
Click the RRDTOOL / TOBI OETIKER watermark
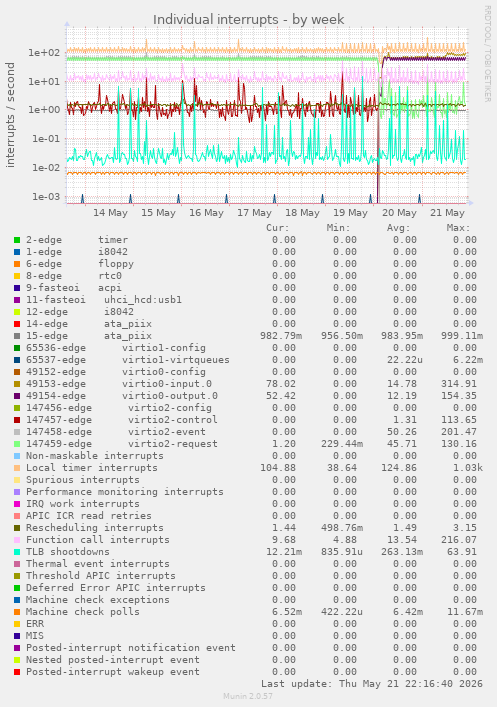pos(488,54)
